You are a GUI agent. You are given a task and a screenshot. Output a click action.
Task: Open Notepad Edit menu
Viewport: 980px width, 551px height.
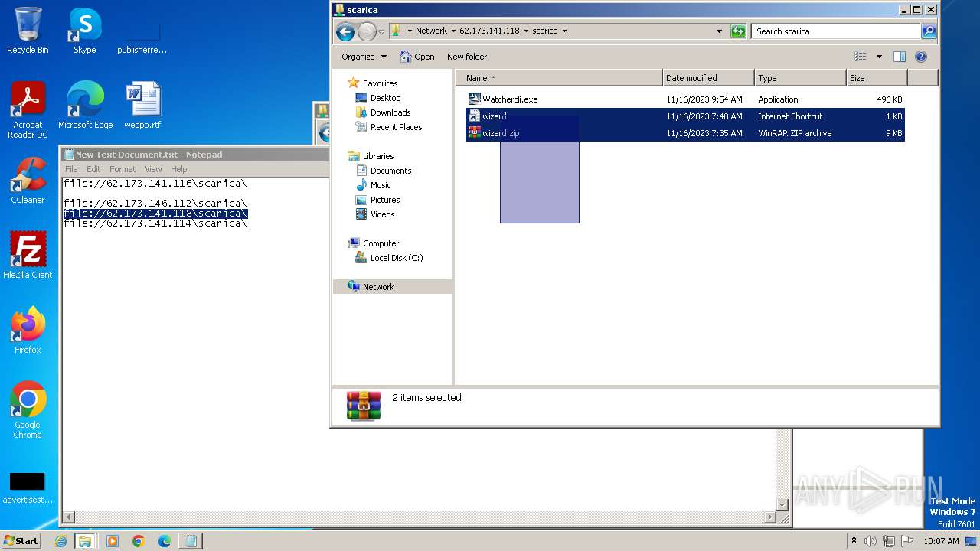coord(93,169)
